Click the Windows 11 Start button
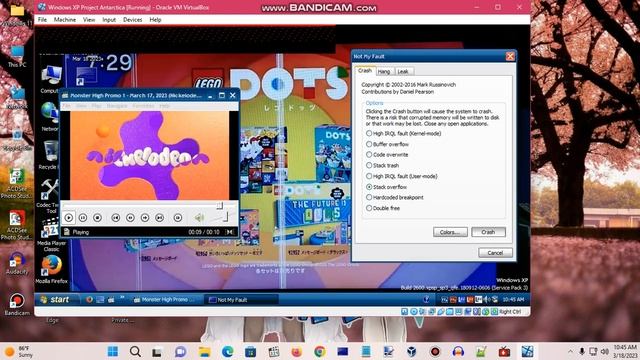Screen dimensions: 640x360 click(x=113, y=351)
